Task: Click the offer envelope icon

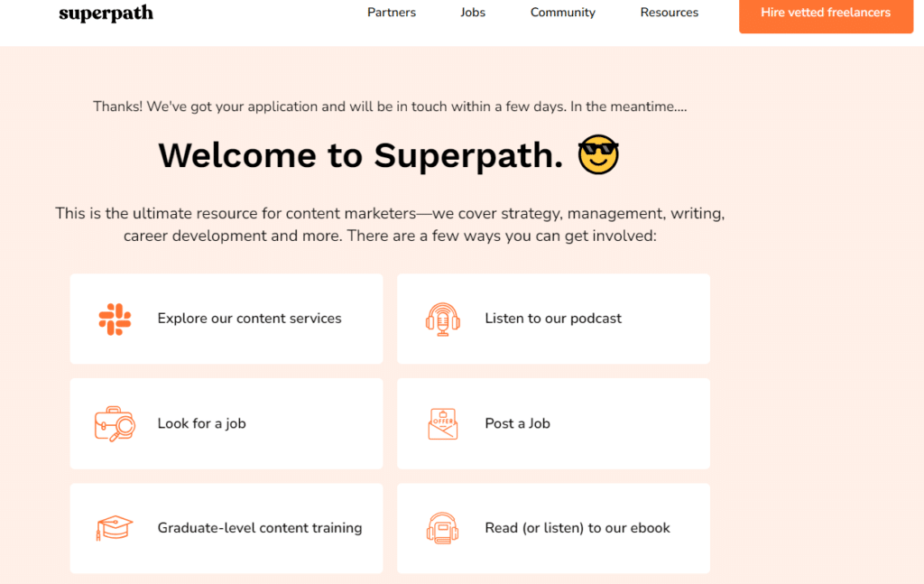Action: 442,423
